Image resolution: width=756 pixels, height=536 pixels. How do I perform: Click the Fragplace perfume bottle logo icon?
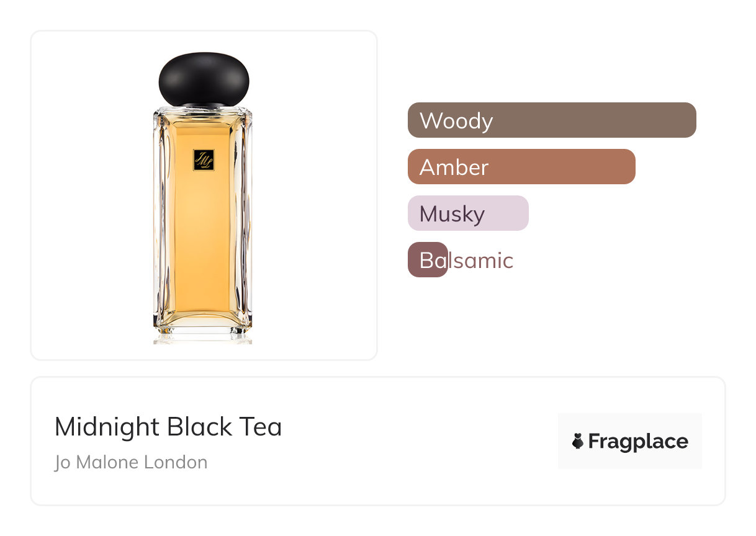click(x=578, y=441)
